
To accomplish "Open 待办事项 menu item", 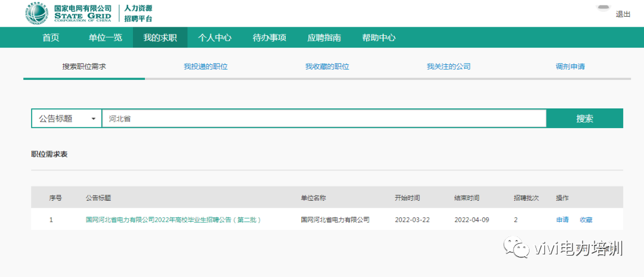I will (x=270, y=38).
